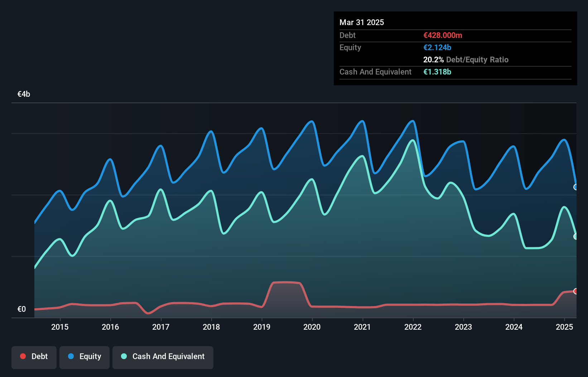Select the 2015 label on the timeline
This screenshot has height=377, width=588.
pos(60,327)
